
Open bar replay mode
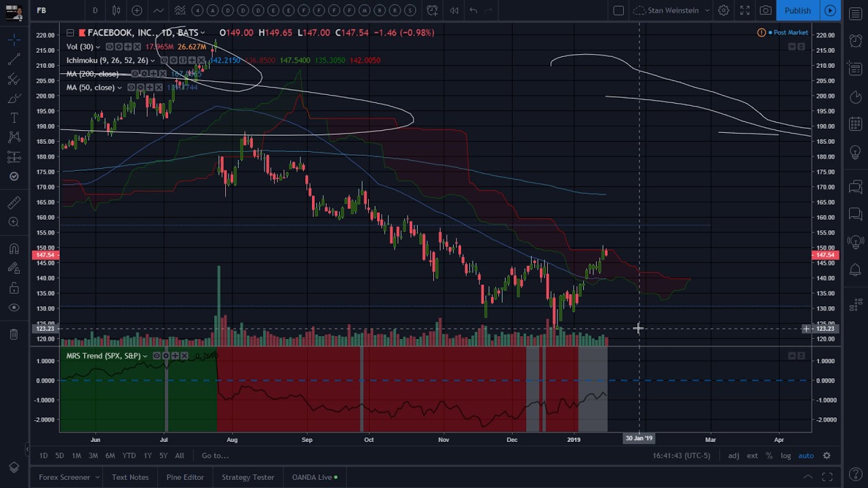(x=454, y=10)
